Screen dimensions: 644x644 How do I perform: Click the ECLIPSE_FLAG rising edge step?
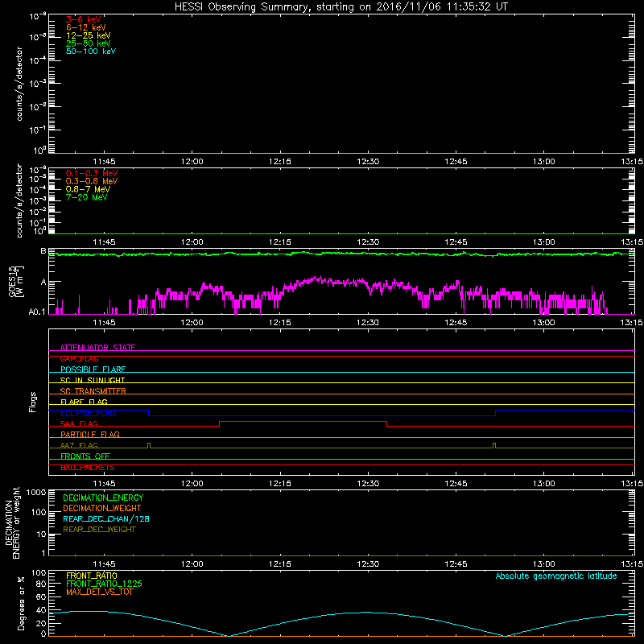point(496,413)
